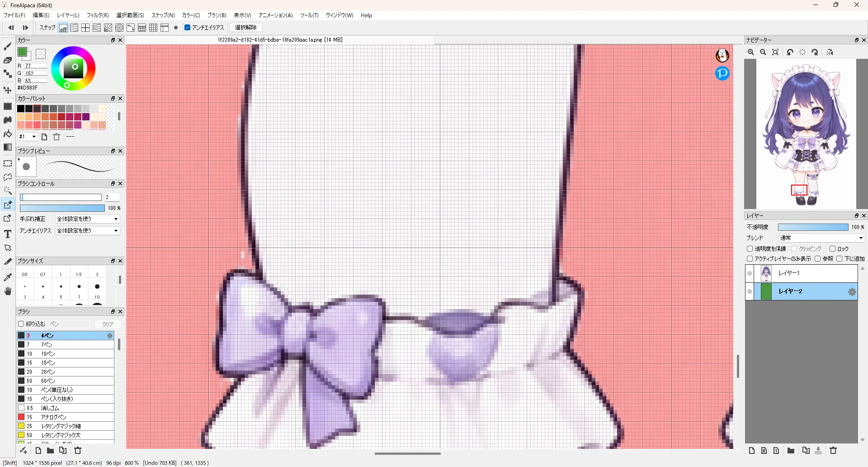This screenshot has height=467, width=868.
Task: Enable アクティブレイヤーのみ表示 checkbox
Action: tap(750, 259)
